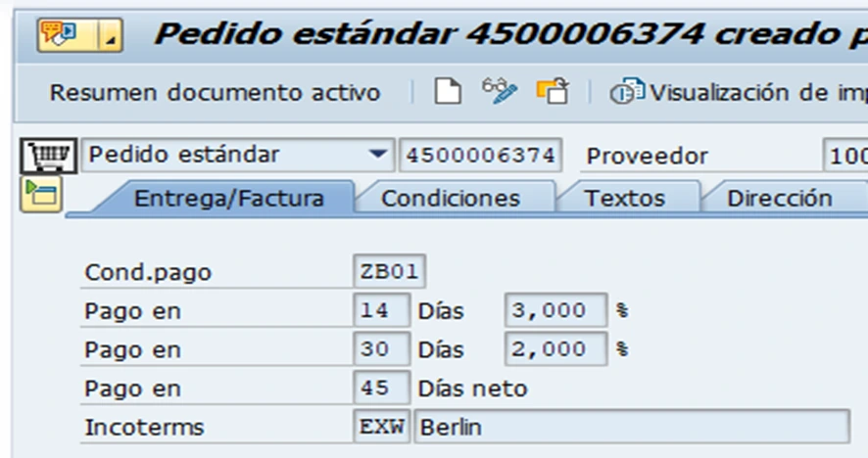Viewport: 868px width, 458px height.
Task: Click the Días neto text
Action: 473,389
